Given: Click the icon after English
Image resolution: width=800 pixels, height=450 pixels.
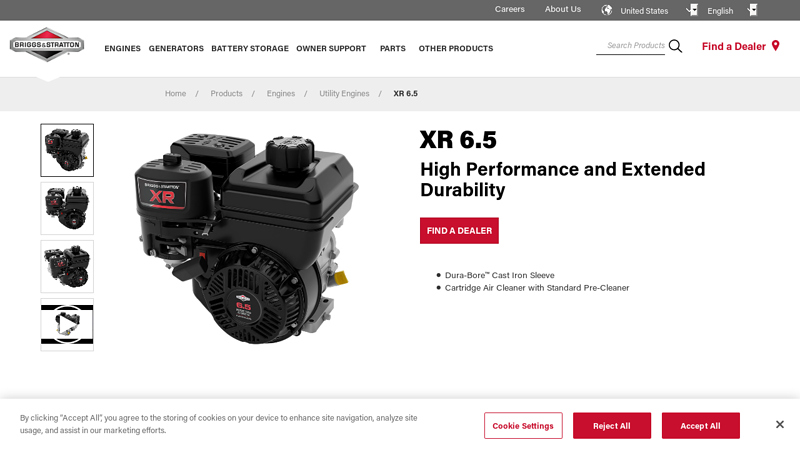Looking at the screenshot, I should [x=753, y=10].
